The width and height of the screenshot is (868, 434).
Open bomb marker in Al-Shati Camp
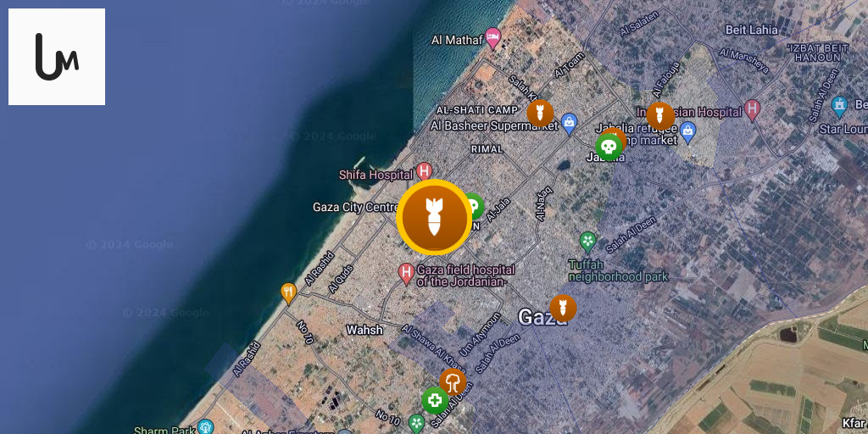540,114
